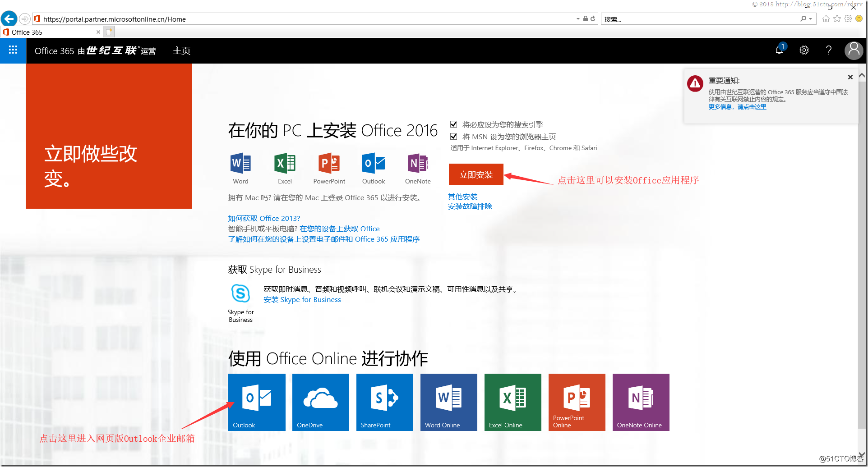Open the OneDrive tile
This screenshot has width=868, height=467.
(321, 402)
